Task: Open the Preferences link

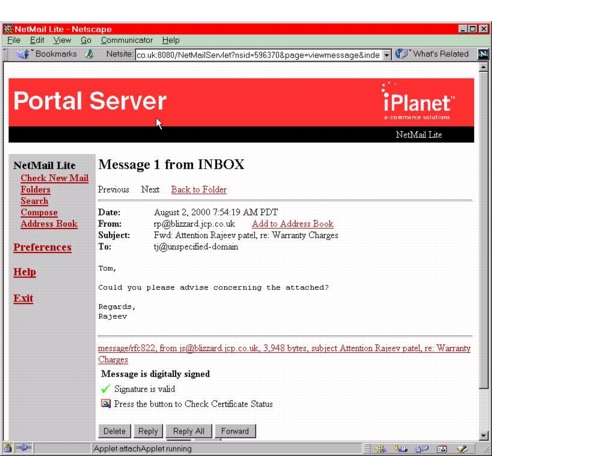Action: (42, 247)
